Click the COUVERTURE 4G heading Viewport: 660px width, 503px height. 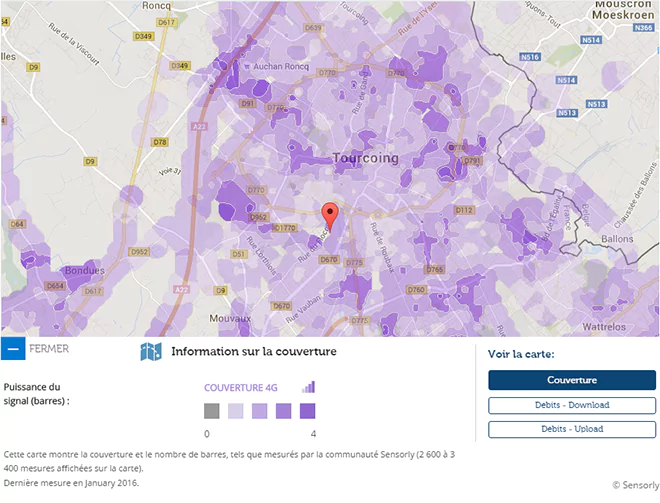(241, 388)
